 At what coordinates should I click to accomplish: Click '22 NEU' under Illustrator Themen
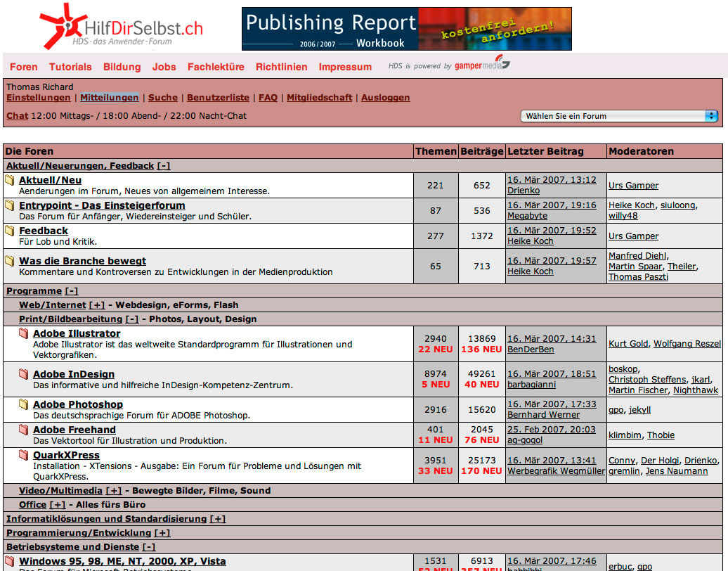(x=436, y=349)
